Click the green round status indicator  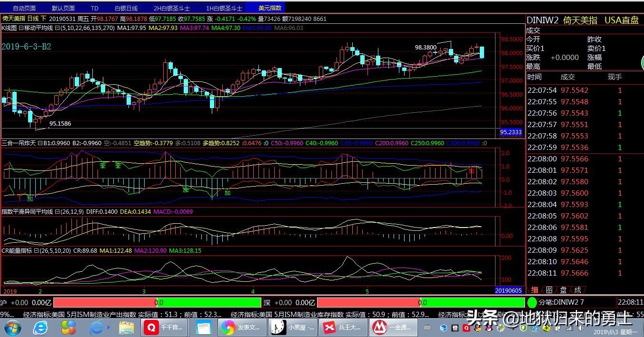pos(532,302)
